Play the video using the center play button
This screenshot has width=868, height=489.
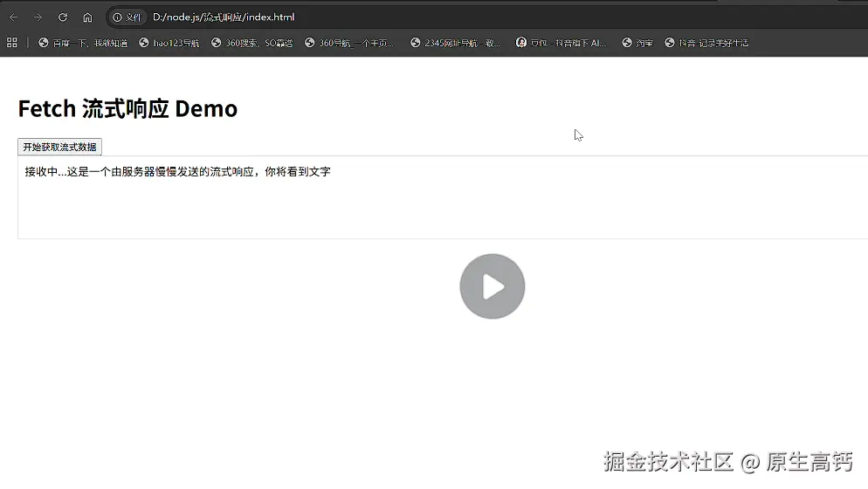coord(493,286)
